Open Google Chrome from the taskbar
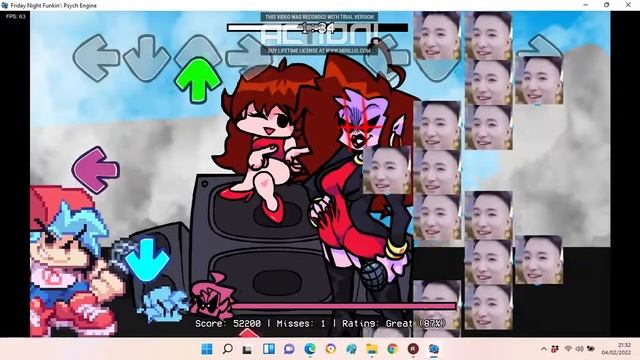The width and height of the screenshot is (640, 360). (x=392, y=349)
